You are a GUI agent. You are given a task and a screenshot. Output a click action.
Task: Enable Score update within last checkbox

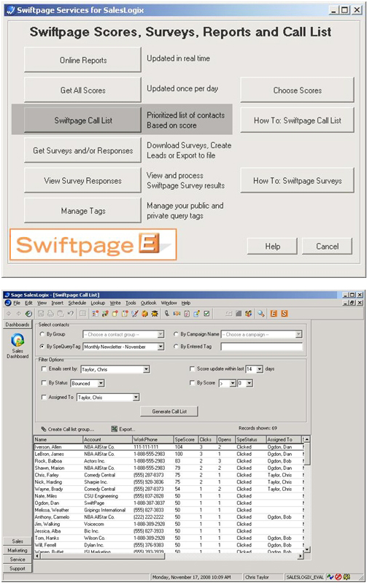click(193, 369)
